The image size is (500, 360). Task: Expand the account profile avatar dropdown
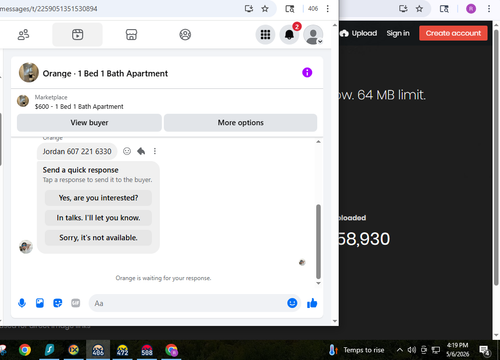313,34
